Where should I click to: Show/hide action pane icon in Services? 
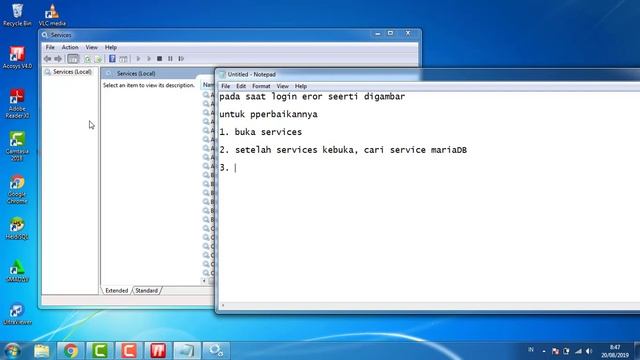123,59
